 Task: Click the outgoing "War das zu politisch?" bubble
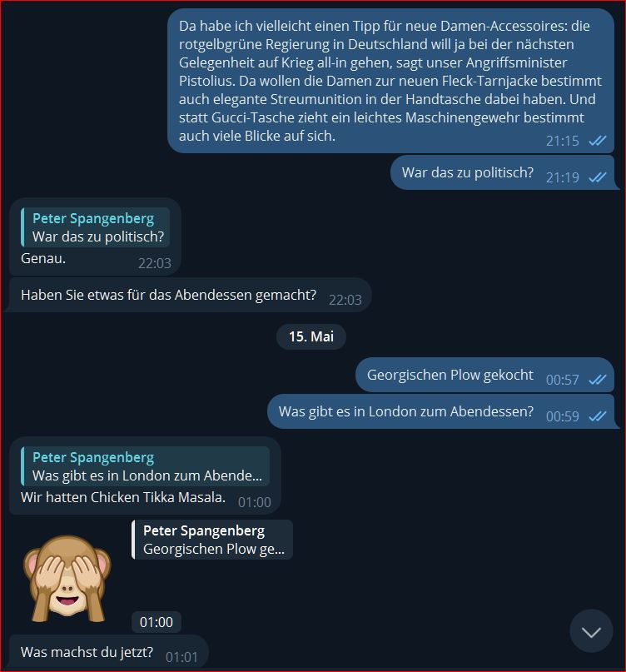(504, 172)
